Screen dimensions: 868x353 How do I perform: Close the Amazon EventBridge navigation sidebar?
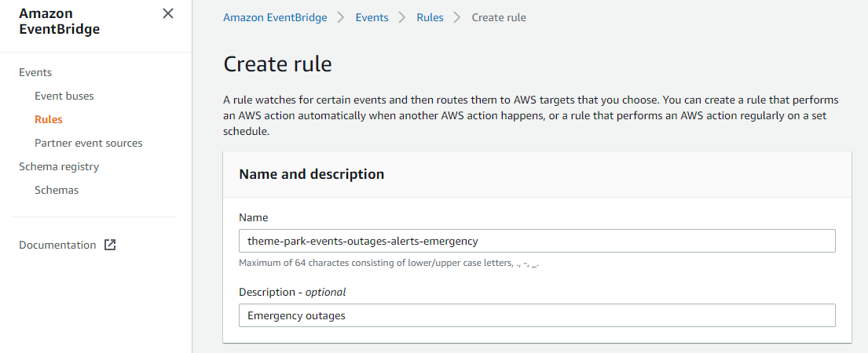click(x=168, y=14)
